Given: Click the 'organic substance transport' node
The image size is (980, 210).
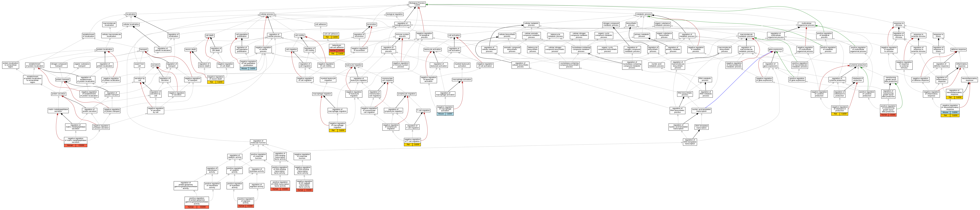Looking at the screenshot, I should [x=82, y=65].
